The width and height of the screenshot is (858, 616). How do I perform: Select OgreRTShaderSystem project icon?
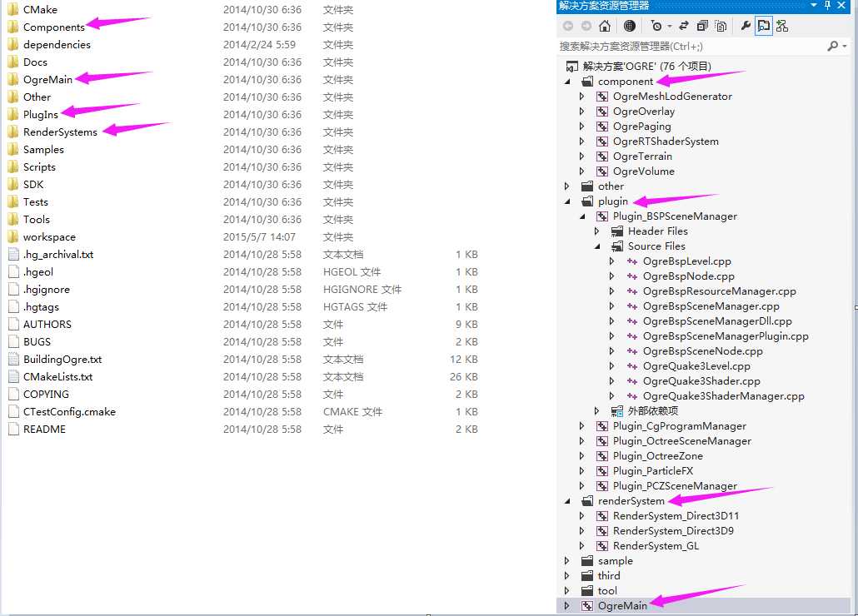pos(602,142)
